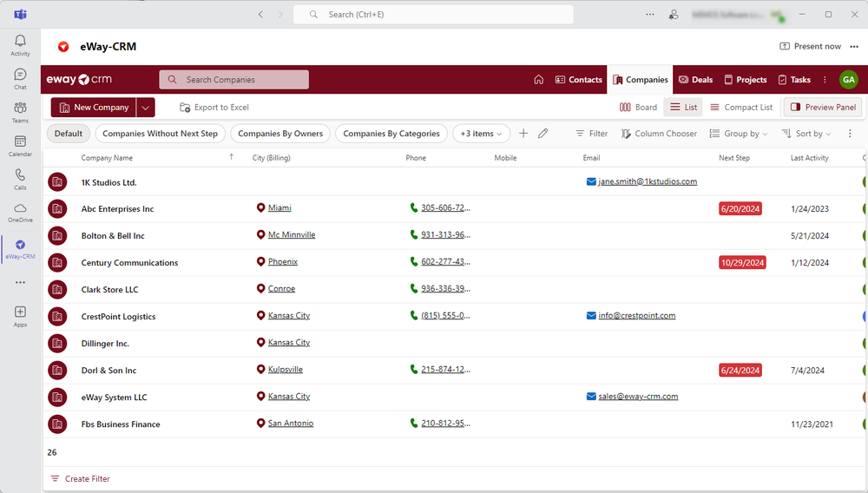Click the GA user avatar
This screenshot has width=868, height=493.
(848, 80)
